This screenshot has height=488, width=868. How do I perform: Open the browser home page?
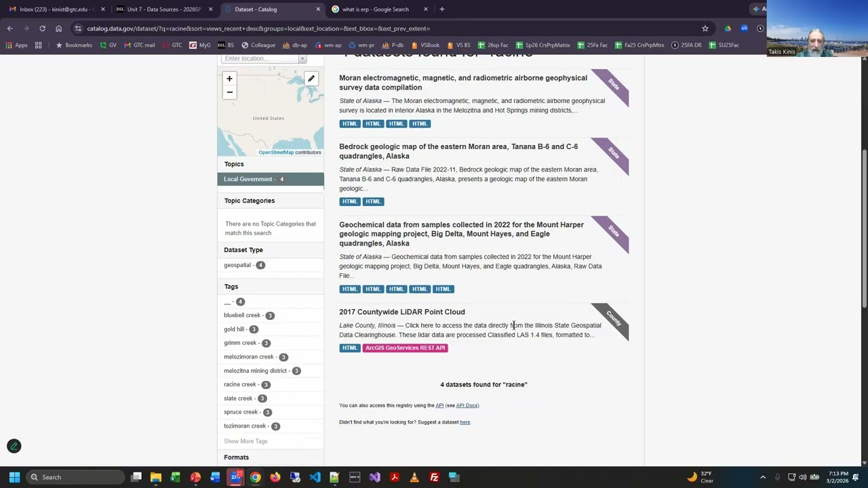coord(58,28)
